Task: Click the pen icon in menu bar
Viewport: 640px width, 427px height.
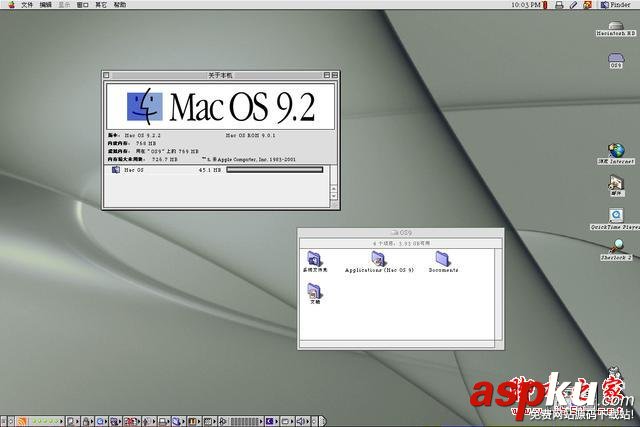Action: click(x=573, y=5)
